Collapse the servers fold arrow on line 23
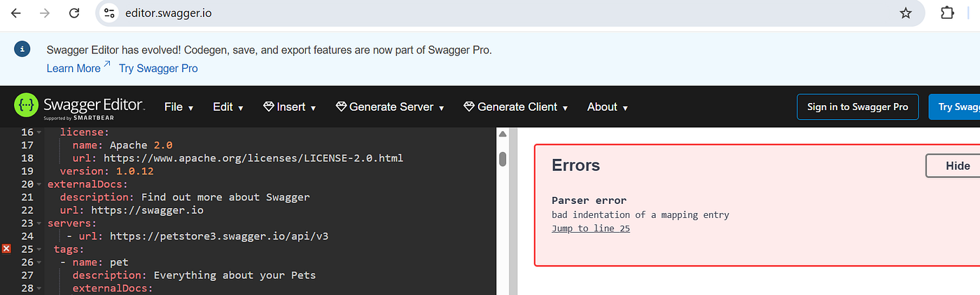The height and width of the screenshot is (295, 980). 39,223
